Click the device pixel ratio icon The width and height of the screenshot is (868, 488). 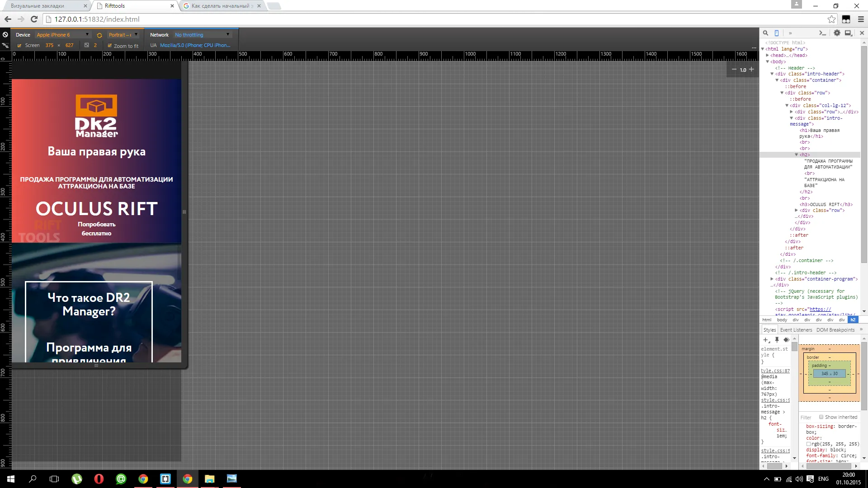87,45
